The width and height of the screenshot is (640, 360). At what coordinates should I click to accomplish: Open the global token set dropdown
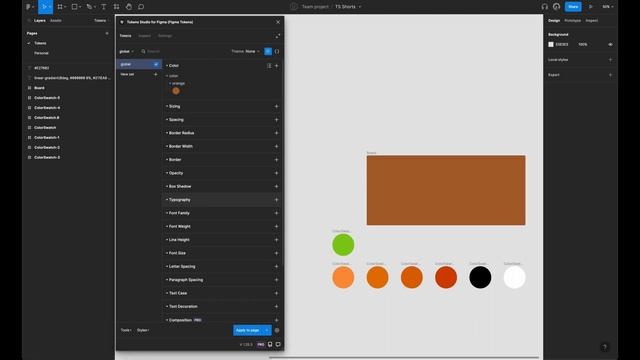(x=127, y=51)
